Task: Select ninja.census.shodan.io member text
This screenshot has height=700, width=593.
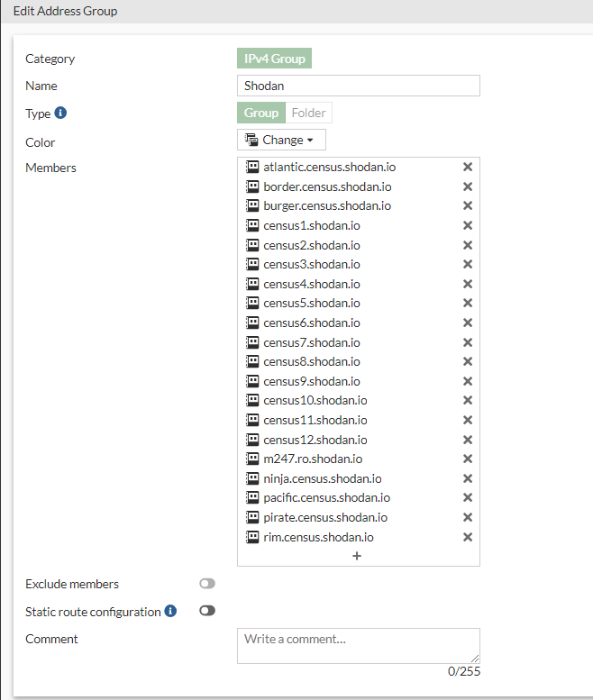Action: 323,478
